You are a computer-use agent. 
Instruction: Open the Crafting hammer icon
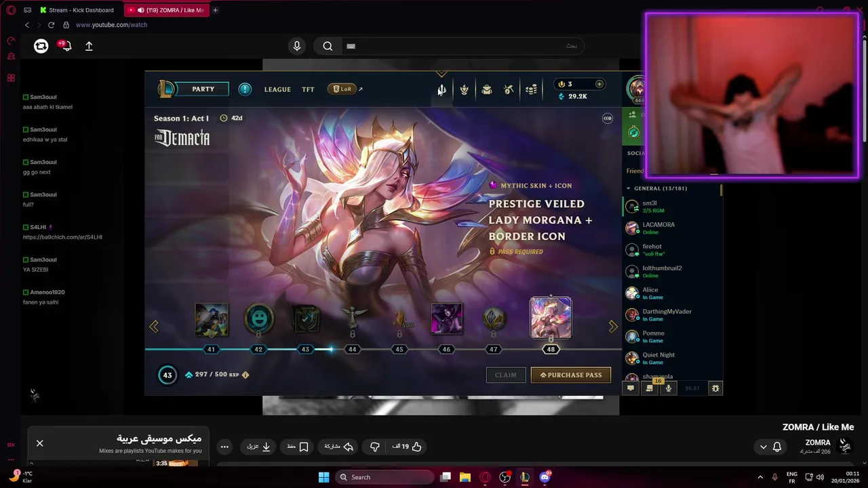click(509, 89)
